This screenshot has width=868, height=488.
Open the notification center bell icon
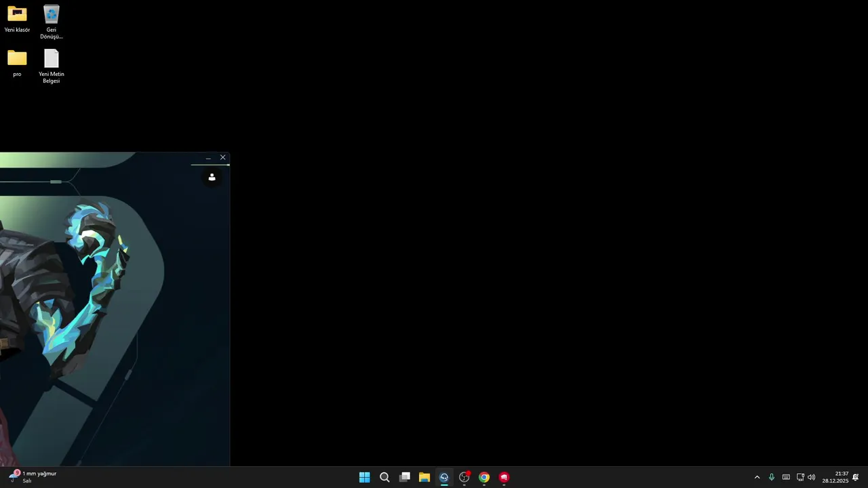[x=856, y=477]
